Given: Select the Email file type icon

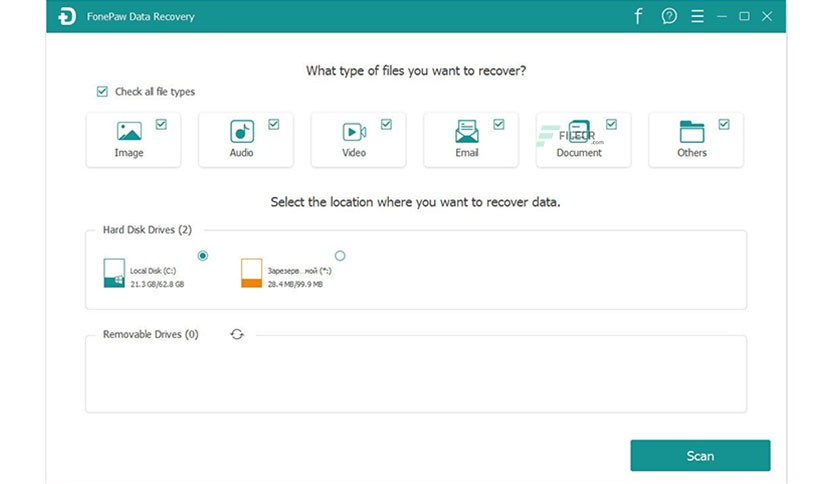Looking at the screenshot, I should (467, 131).
